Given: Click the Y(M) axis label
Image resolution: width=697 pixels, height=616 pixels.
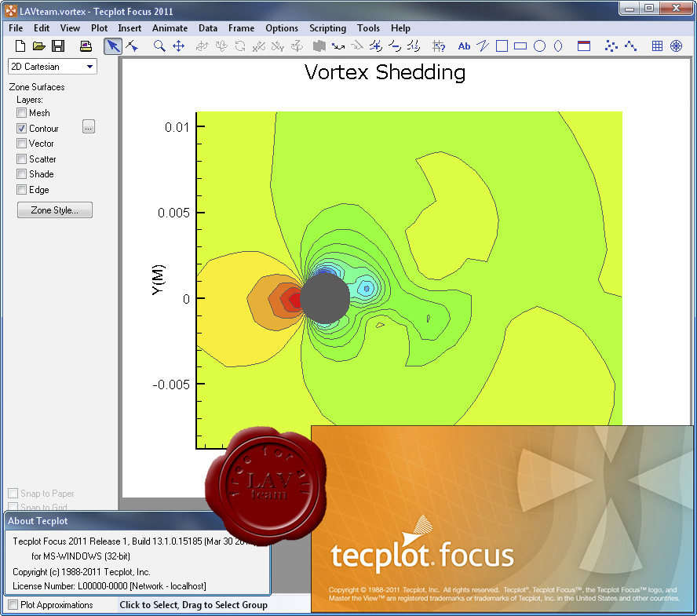Looking at the screenshot, I should 159,280.
